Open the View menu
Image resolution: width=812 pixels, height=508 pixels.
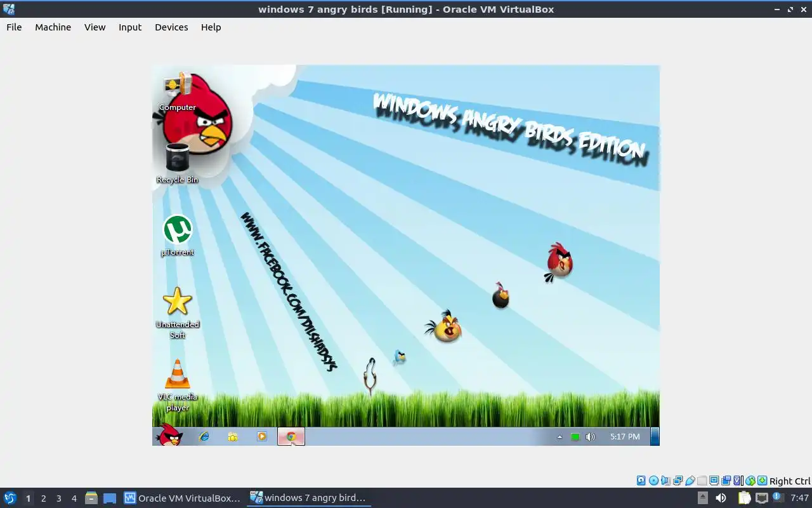(x=95, y=27)
